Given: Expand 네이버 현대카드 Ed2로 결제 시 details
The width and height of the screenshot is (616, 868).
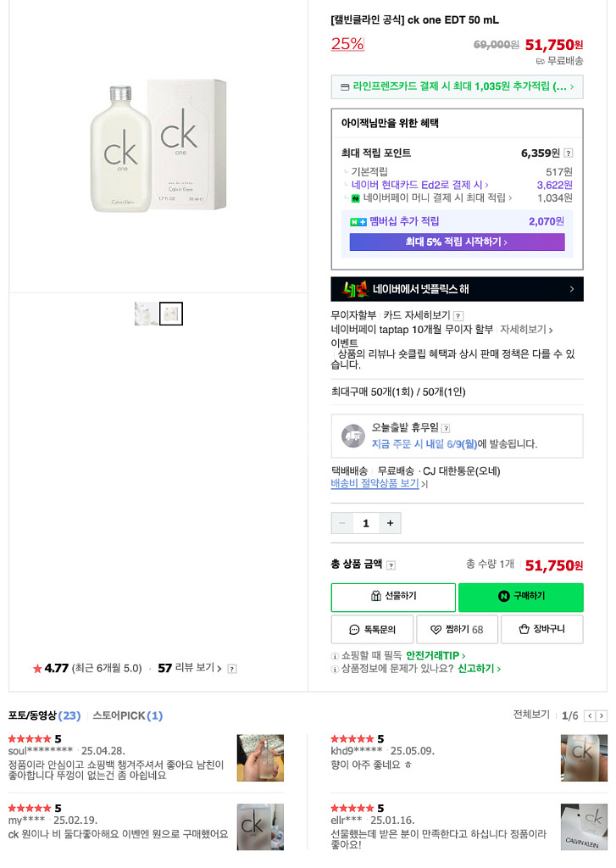Looking at the screenshot, I should (x=420, y=185).
